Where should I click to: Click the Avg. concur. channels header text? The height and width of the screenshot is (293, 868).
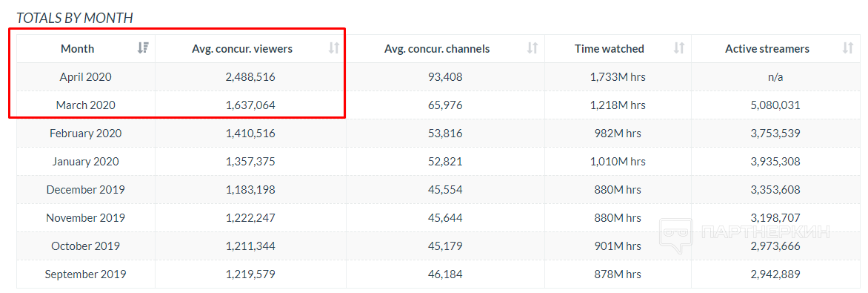click(x=437, y=49)
